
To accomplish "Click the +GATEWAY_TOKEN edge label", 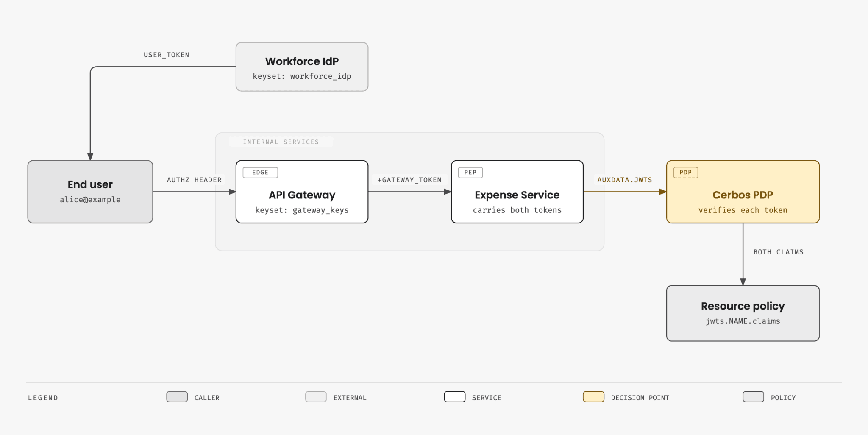I will 409,180.
